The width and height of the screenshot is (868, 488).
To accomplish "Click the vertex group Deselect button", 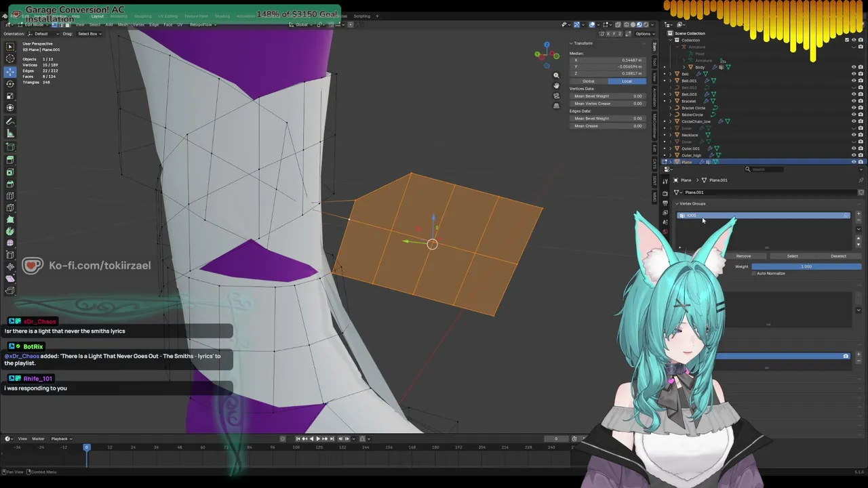I will tap(839, 256).
